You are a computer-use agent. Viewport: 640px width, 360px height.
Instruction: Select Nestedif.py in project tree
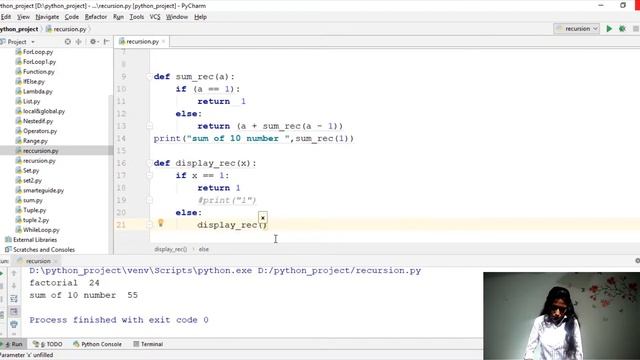pyautogui.click(x=34, y=121)
